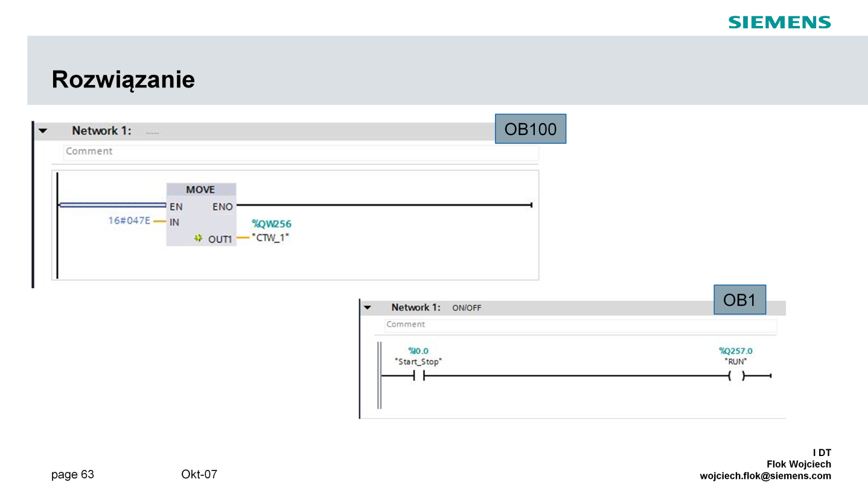The image size is (868, 488).
Task: Open the wojciech.flok@siemens.com email address
Action: pyautogui.click(x=765, y=476)
